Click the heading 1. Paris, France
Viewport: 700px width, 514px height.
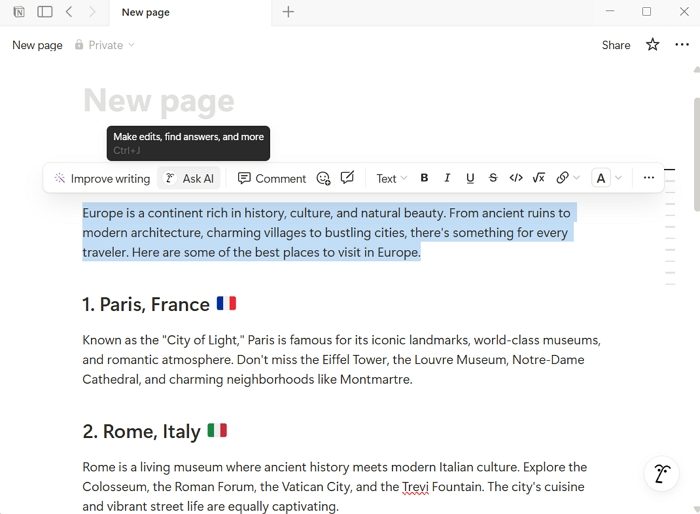pos(159,305)
